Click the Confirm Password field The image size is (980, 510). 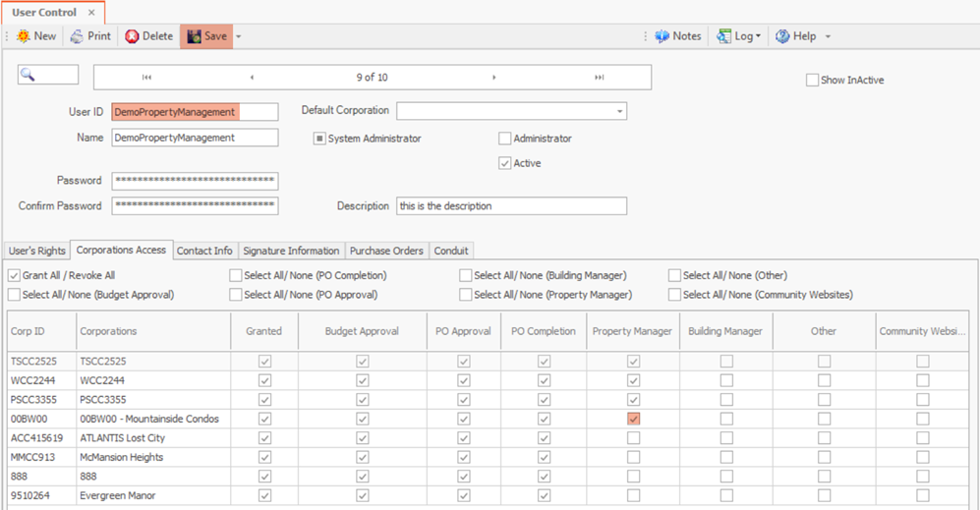click(195, 205)
